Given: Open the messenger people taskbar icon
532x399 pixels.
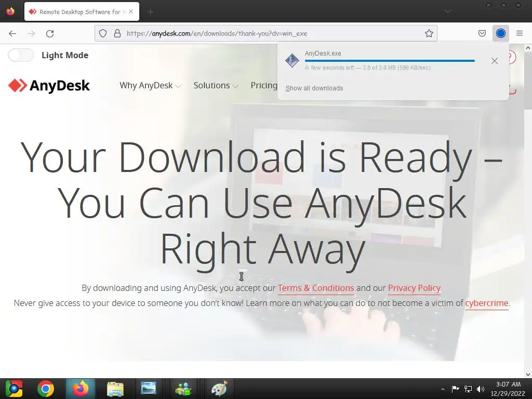Looking at the screenshot, I should tap(183, 389).
